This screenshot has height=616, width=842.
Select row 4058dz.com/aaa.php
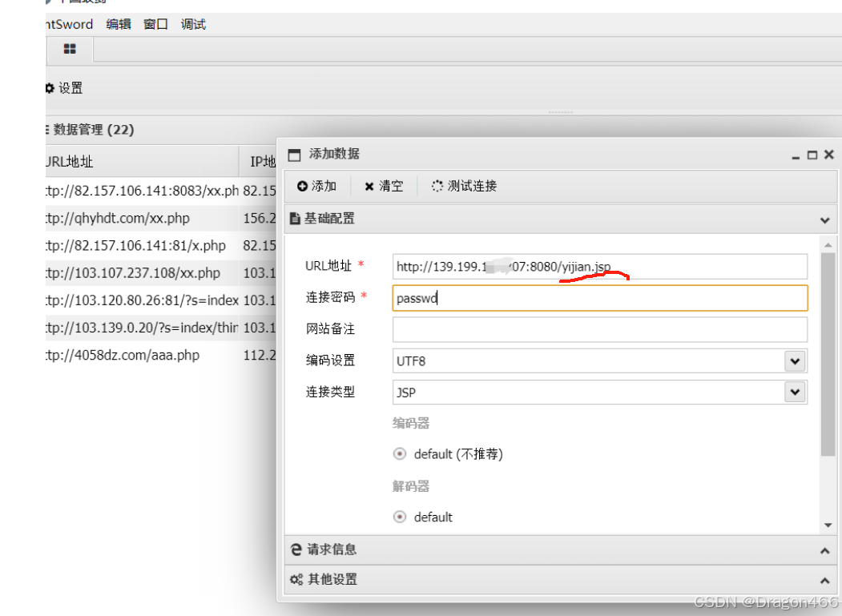161,355
